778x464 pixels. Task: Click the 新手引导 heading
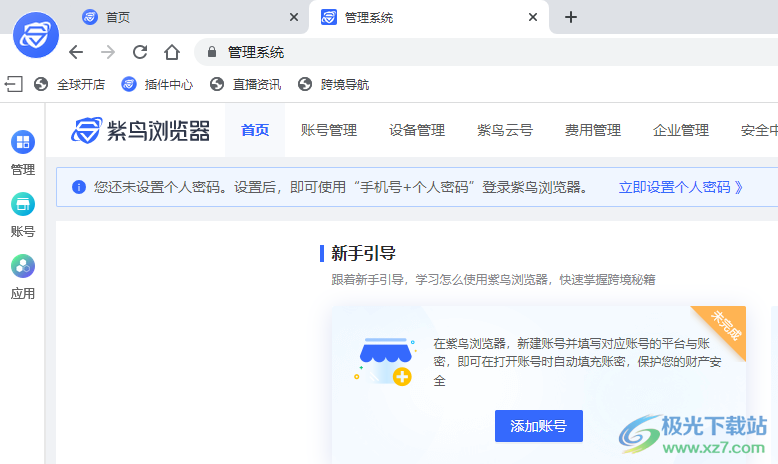(364, 253)
